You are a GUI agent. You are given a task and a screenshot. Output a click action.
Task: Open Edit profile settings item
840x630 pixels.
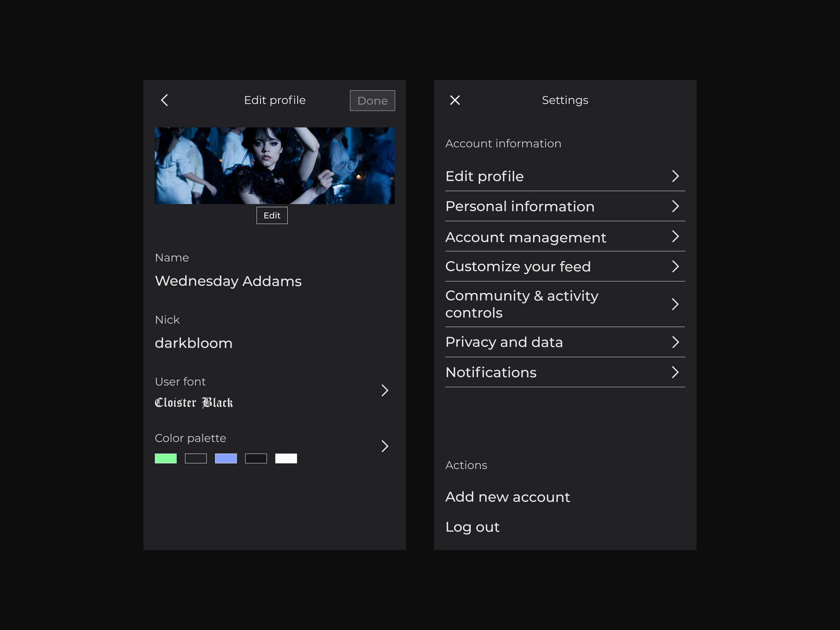tap(484, 176)
